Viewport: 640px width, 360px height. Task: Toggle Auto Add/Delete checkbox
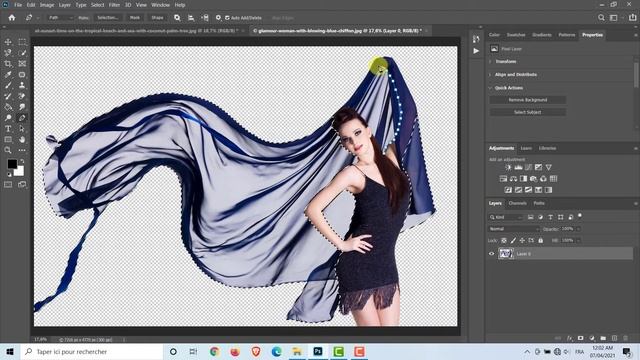tap(227, 18)
